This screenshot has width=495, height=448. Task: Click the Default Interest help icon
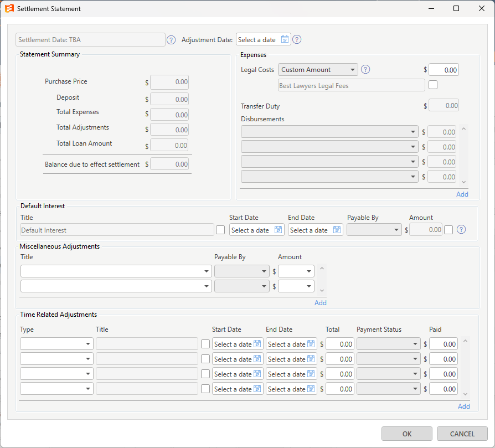[461, 229]
